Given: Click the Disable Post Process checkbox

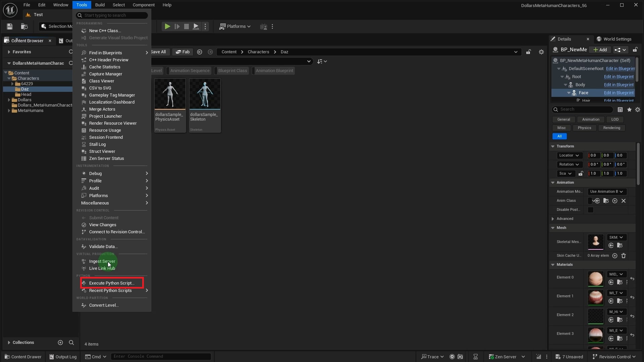Looking at the screenshot, I should (x=591, y=210).
